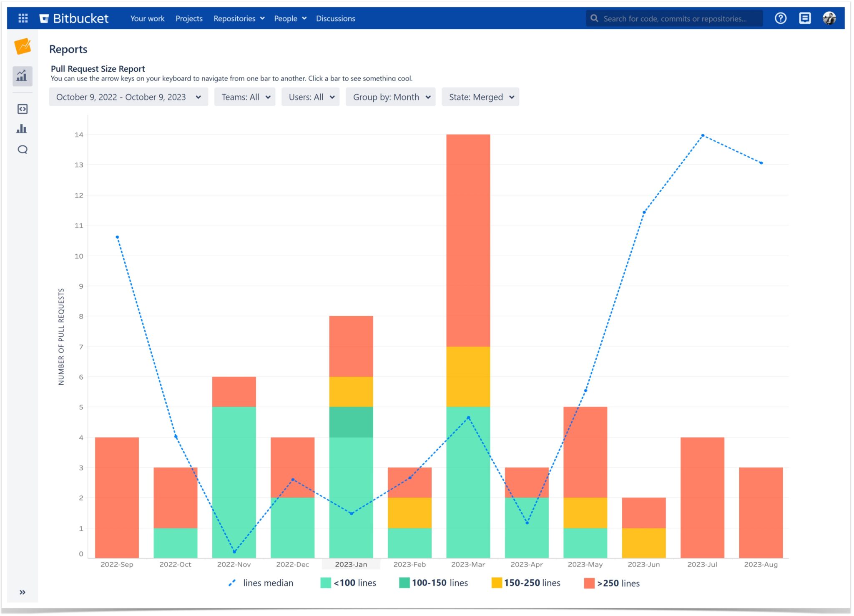Open the Discussions page
This screenshot has width=854, height=616.
click(x=336, y=18)
